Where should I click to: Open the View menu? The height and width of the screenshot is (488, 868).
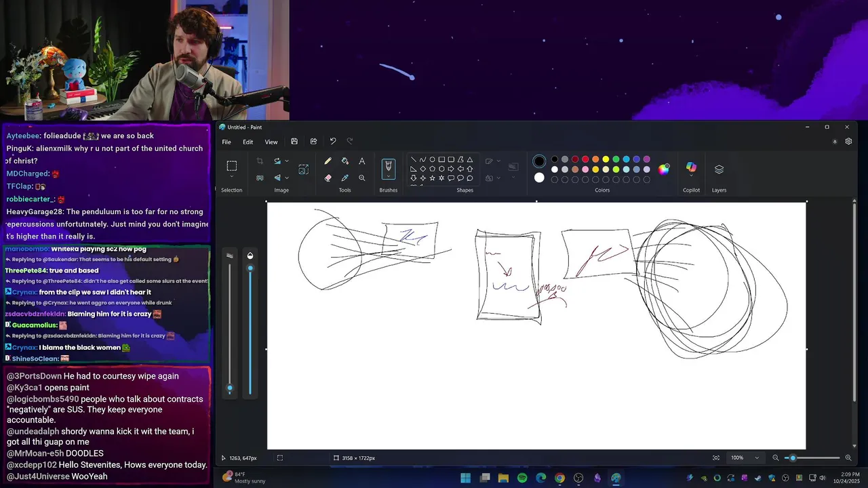[271, 142]
